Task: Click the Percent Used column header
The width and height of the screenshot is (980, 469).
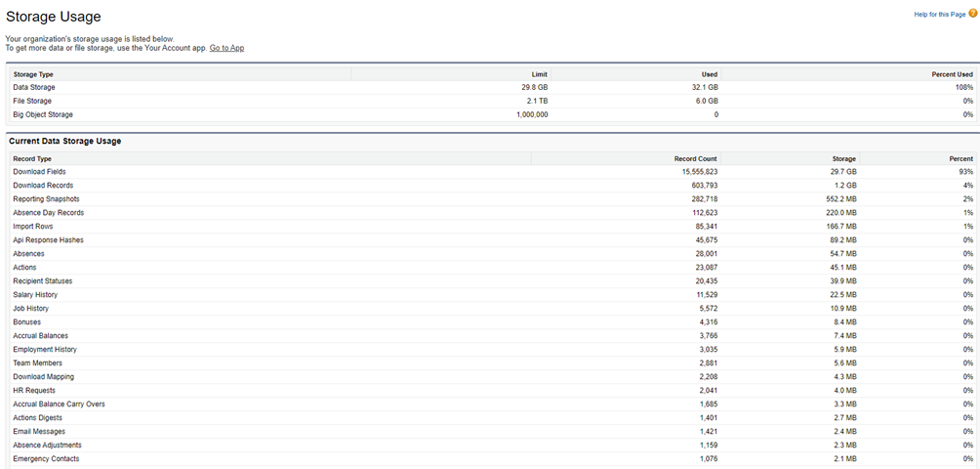Action: (952, 74)
